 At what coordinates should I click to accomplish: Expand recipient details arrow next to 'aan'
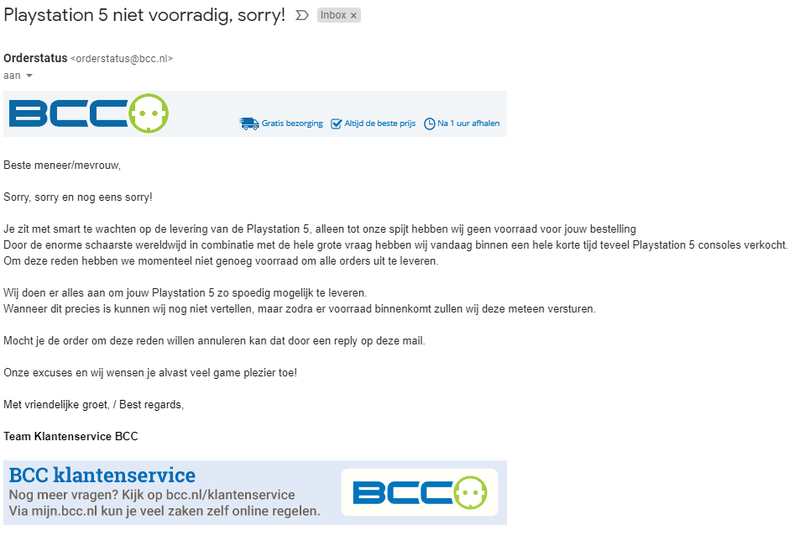click(30, 76)
